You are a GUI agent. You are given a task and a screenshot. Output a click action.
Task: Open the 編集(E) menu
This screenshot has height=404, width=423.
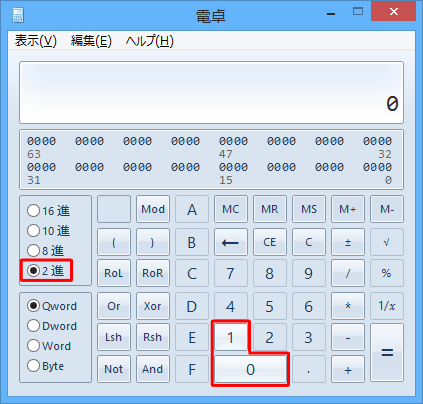(91, 41)
